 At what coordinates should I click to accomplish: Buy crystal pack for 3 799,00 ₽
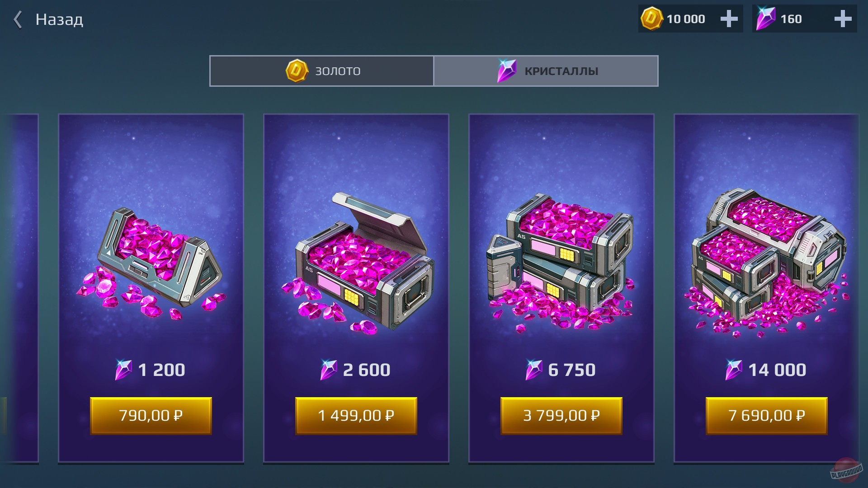click(x=561, y=416)
